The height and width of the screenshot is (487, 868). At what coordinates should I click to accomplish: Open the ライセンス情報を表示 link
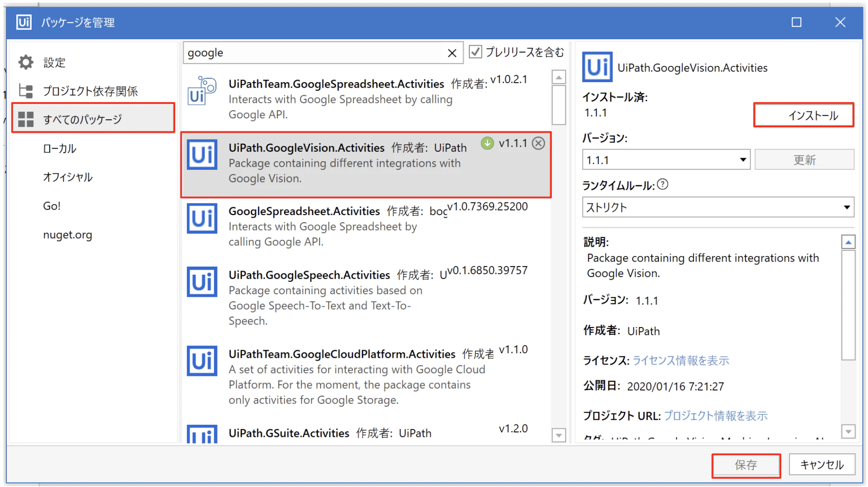(x=681, y=361)
